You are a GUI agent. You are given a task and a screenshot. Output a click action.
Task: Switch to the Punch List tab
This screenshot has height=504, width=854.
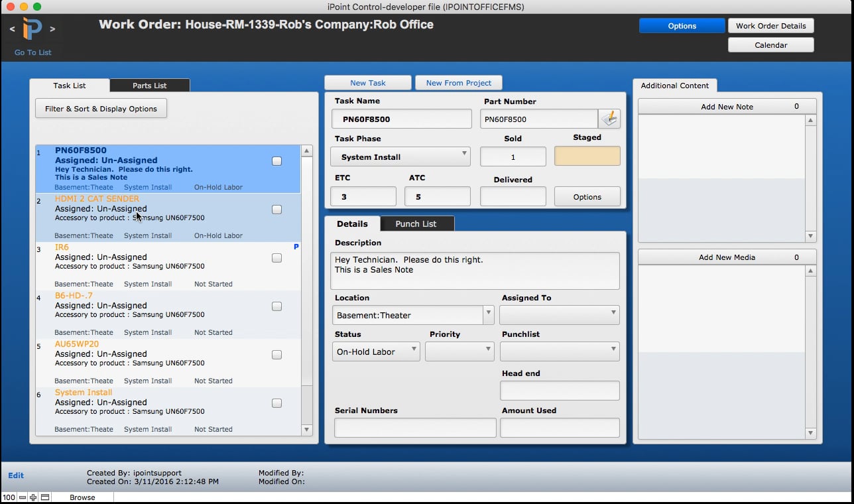416,223
